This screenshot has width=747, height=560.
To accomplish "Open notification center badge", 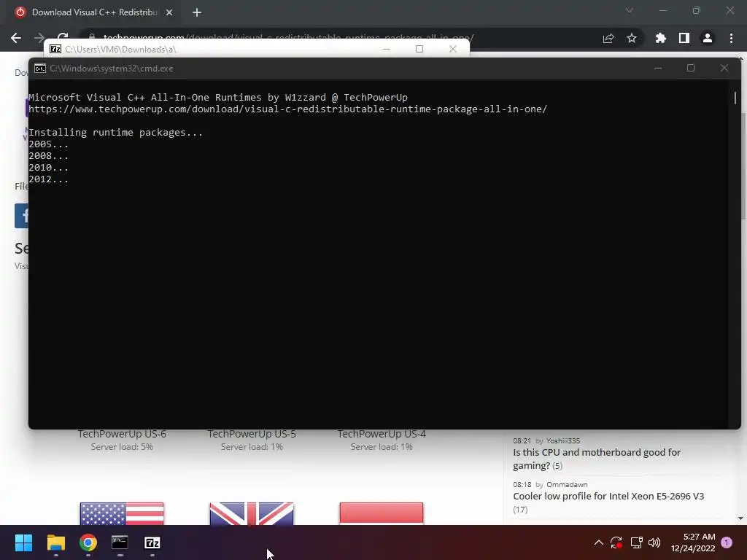I will 727,542.
